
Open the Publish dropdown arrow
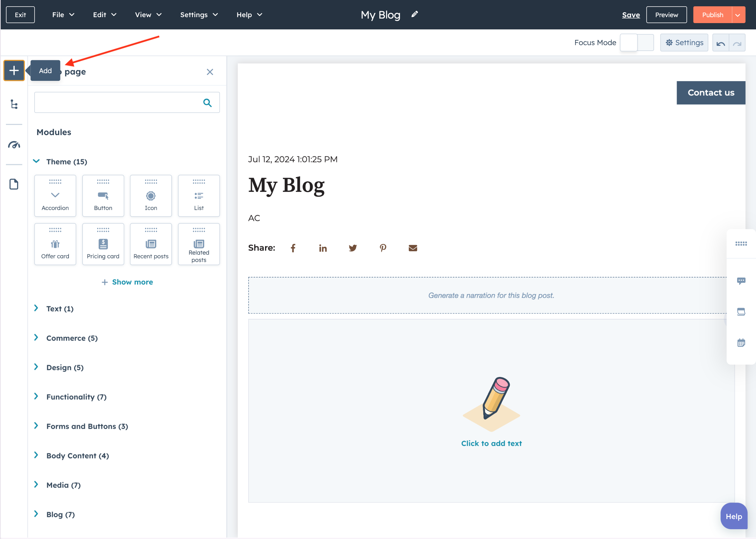[738, 15]
